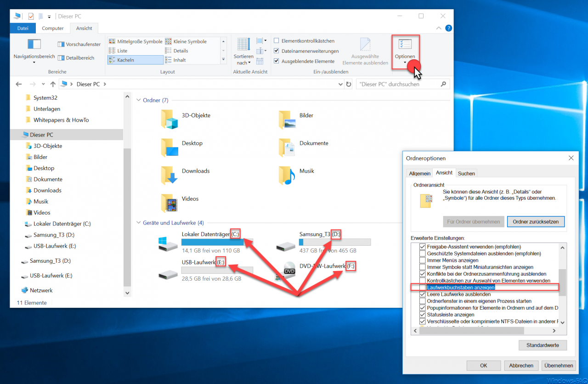This screenshot has height=384, width=588.
Task: Toggle Statusleiste anzeigen checkbox
Action: [423, 315]
